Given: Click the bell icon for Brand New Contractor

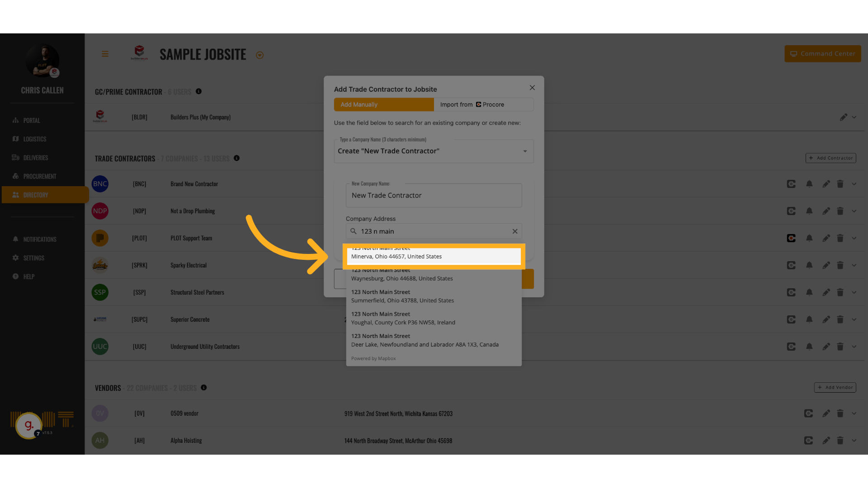Looking at the screenshot, I should pyautogui.click(x=809, y=184).
